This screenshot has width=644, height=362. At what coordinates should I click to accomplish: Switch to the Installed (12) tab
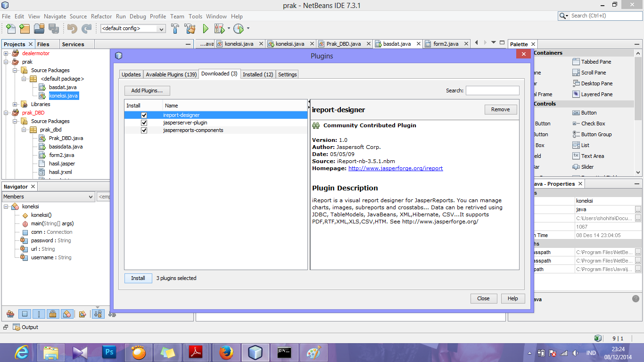click(258, 74)
